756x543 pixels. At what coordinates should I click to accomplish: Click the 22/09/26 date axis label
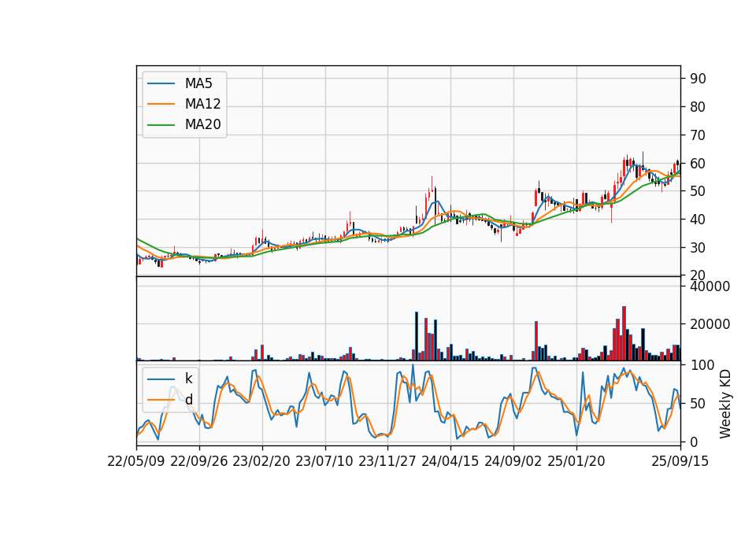[199, 461]
